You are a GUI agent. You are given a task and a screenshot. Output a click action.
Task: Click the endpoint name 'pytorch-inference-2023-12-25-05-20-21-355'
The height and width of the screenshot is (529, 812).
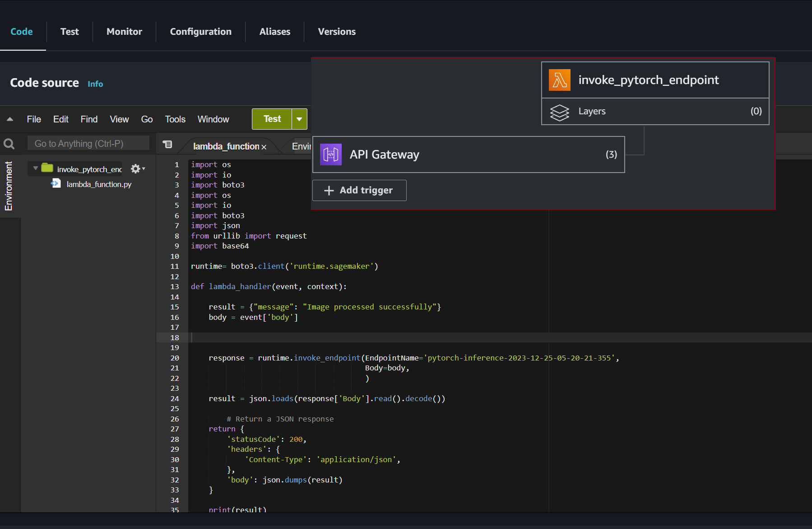[x=519, y=358]
